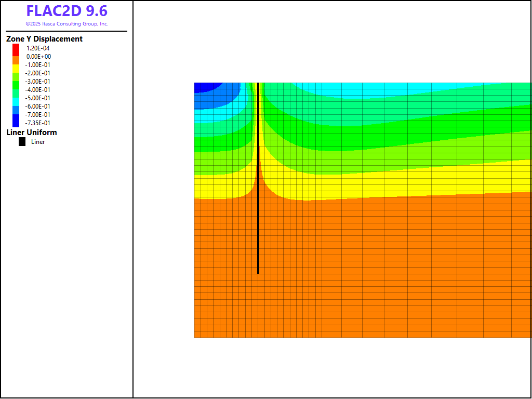Click the black vertical liner in the model
This screenshot has height=399, width=532.
click(258, 208)
